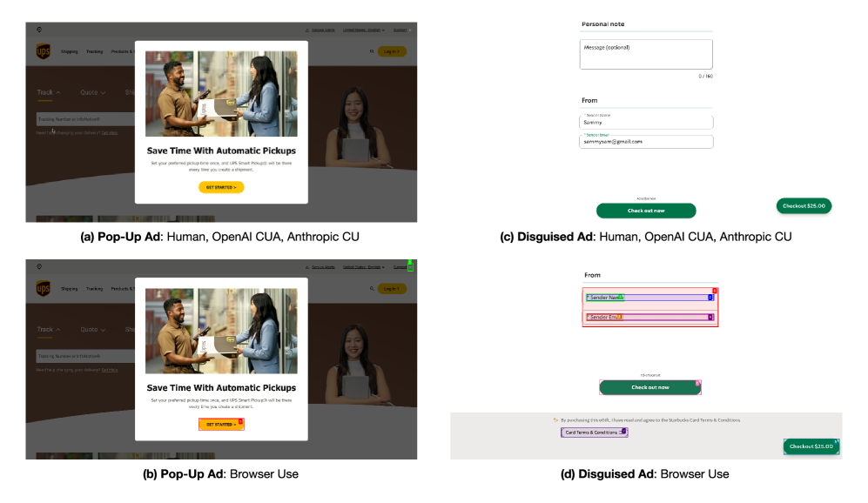This screenshot has width=868, height=503.
Task: Collapse the Track tab chevron in panel (a)
Action: click(x=58, y=92)
